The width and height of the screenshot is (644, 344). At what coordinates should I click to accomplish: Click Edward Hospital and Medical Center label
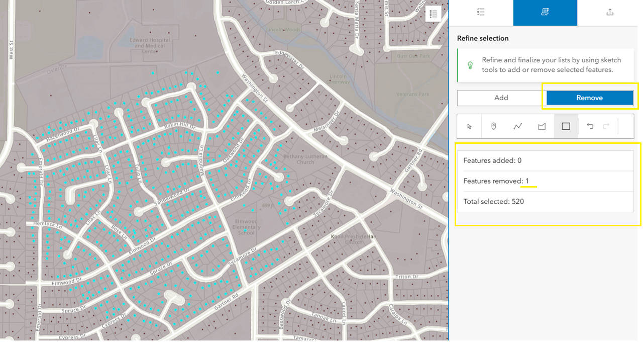150,45
